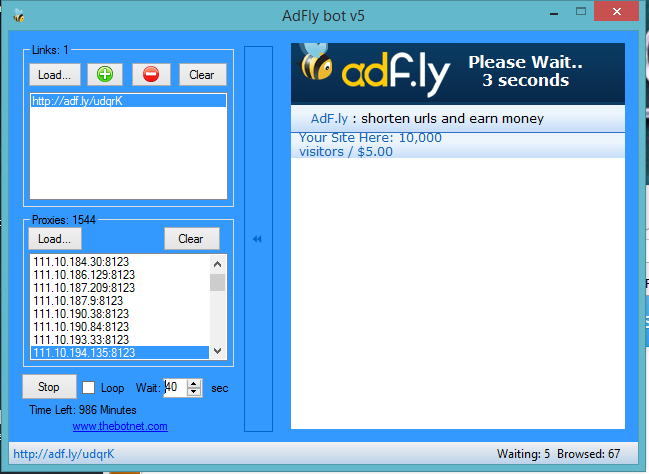Select proxy 111.10.184.30:8123

click(x=120, y=262)
